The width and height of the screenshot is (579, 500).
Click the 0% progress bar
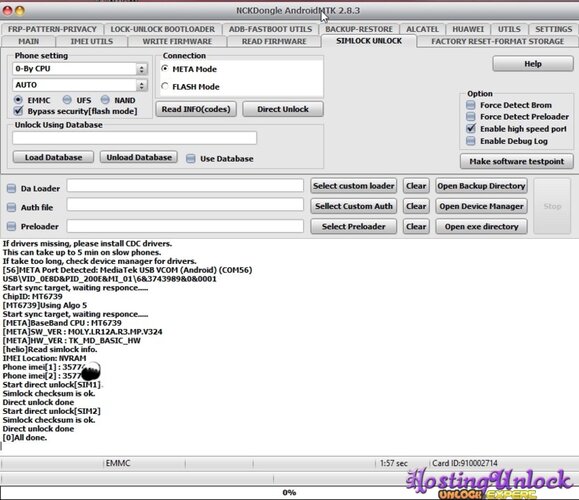[290, 493]
